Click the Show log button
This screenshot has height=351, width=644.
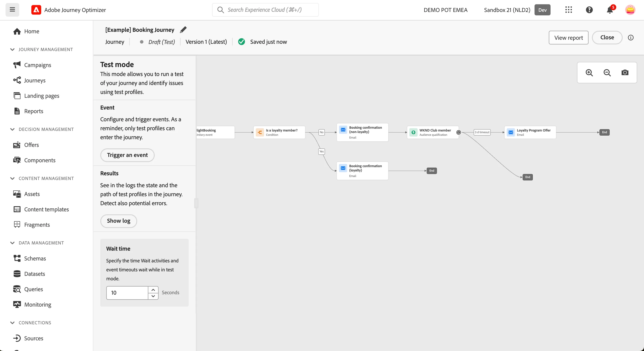tap(118, 221)
